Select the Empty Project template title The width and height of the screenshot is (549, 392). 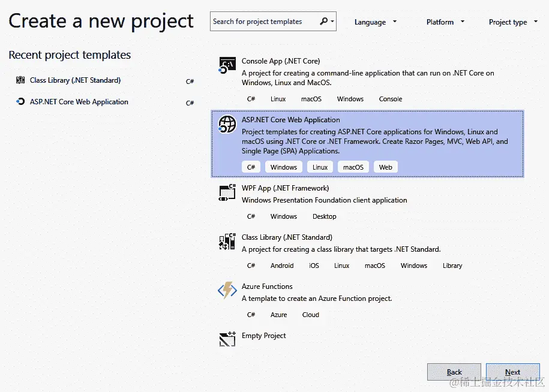[x=263, y=336]
